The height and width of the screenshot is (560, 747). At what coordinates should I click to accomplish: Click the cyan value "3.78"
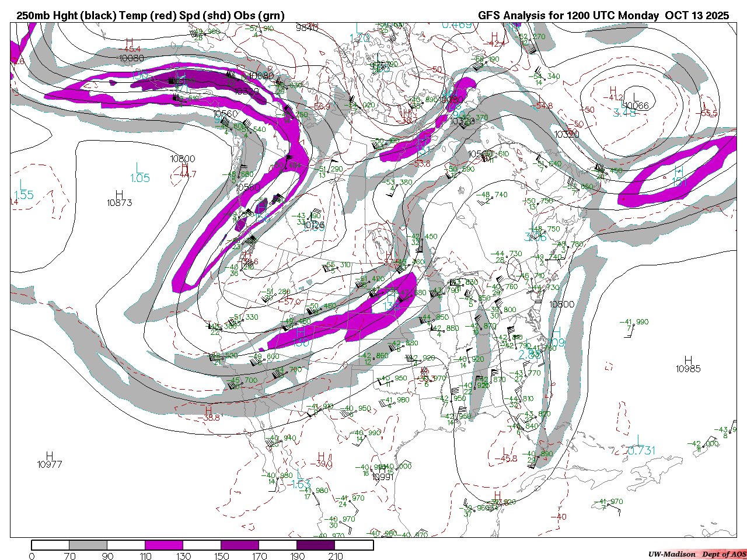(x=625, y=113)
